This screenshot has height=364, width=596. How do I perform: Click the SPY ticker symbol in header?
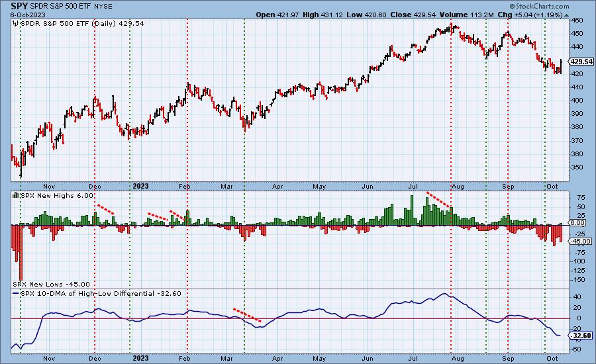(x=19, y=6)
